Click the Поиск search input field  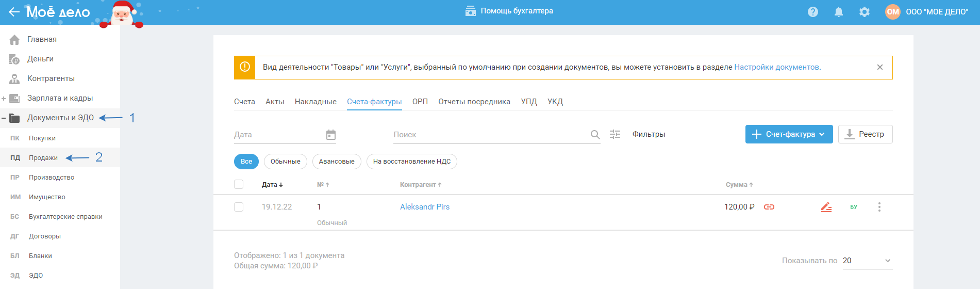click(490, 135)
